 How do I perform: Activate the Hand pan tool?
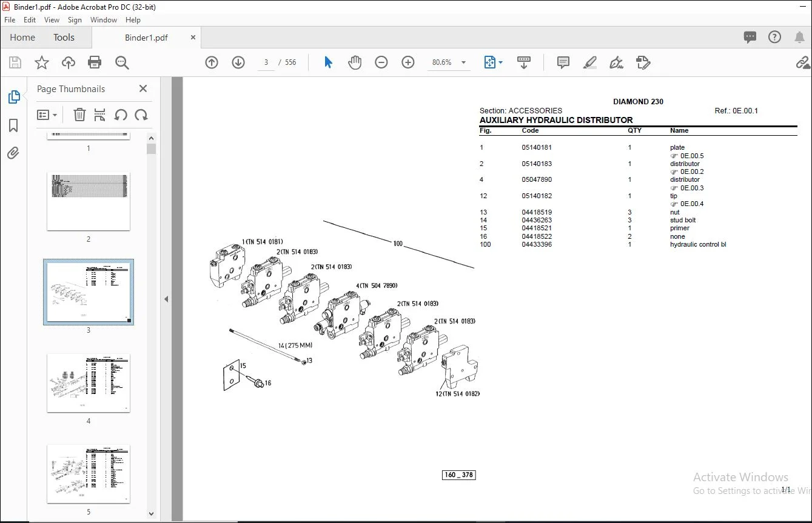[355, 62]
